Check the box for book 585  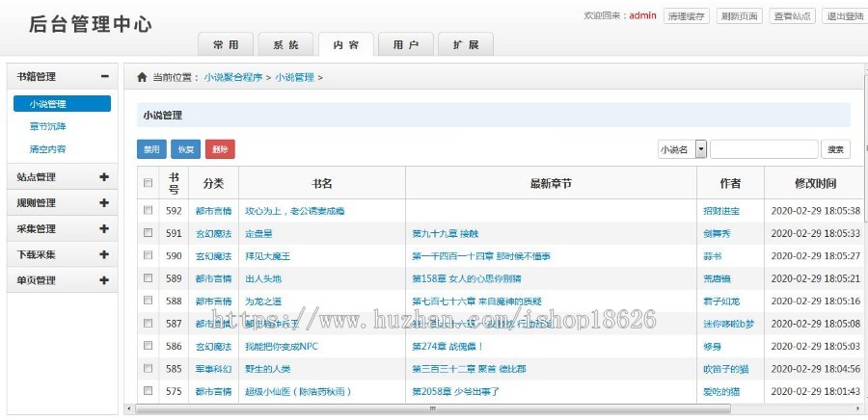(x=148, y=368)
